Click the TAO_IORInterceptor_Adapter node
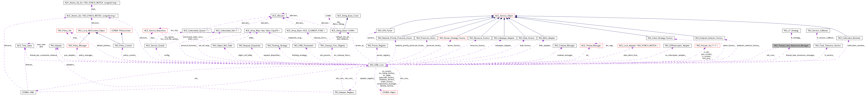 tap(677, 45)
